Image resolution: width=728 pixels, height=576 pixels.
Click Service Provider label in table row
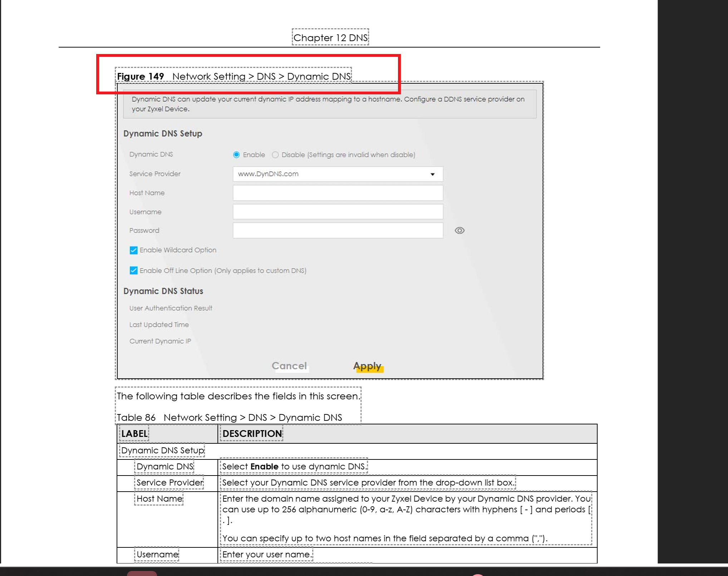pos(169,483)
